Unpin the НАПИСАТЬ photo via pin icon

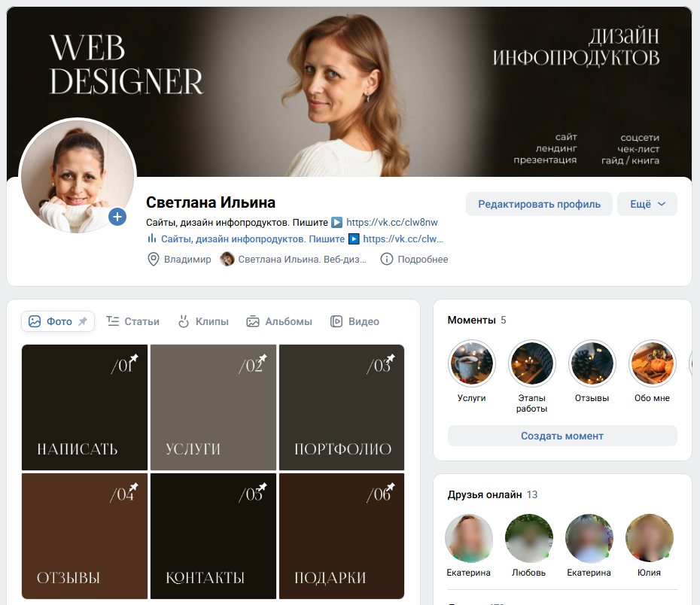[x=134, y=358]
